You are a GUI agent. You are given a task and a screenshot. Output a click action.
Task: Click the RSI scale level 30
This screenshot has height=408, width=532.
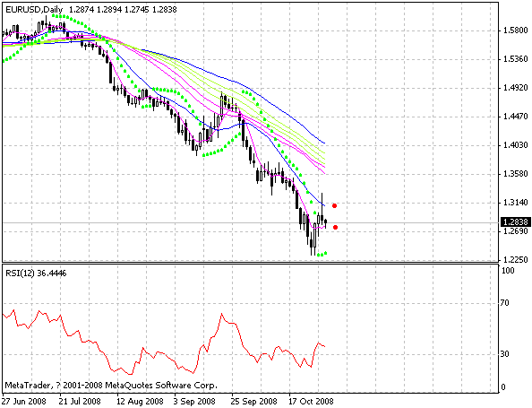click(505, 354)
